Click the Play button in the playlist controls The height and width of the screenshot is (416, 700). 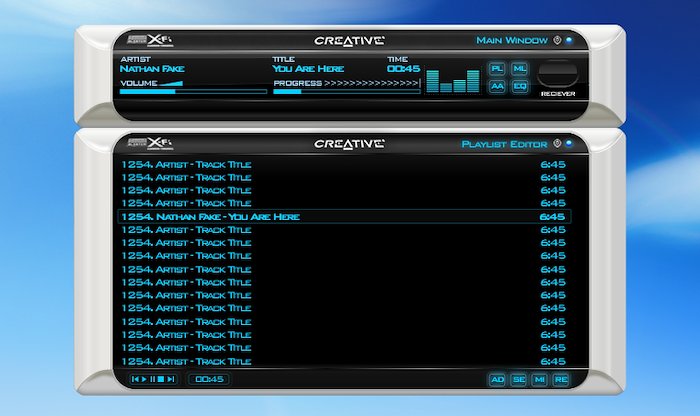pyautogui.click(x=144, y=379)
